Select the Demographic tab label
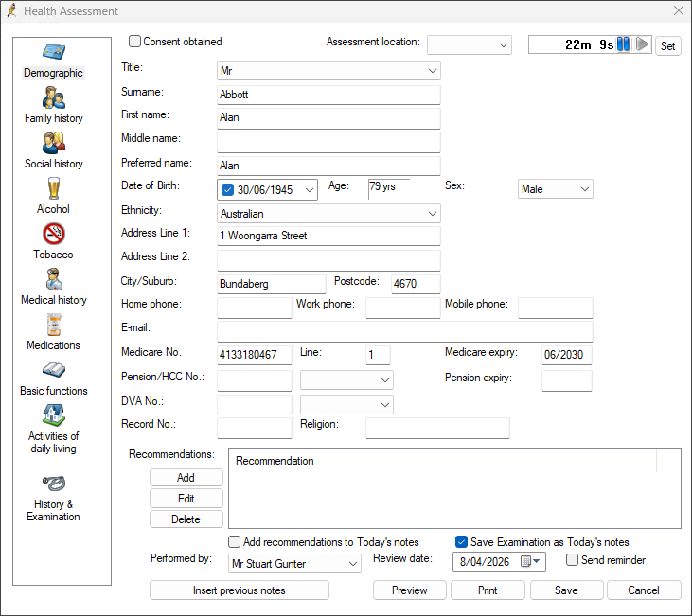Screen dimensions: 692x616 [x=53, y=73]
